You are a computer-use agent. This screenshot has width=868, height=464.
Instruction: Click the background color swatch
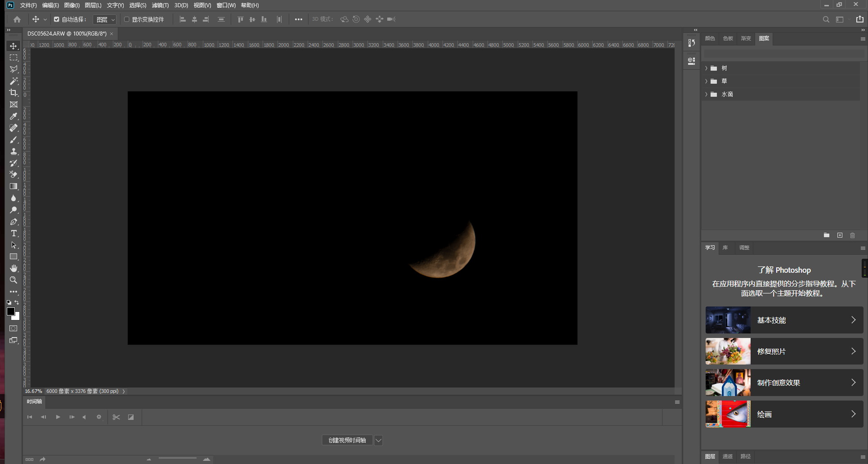(17, 317)
